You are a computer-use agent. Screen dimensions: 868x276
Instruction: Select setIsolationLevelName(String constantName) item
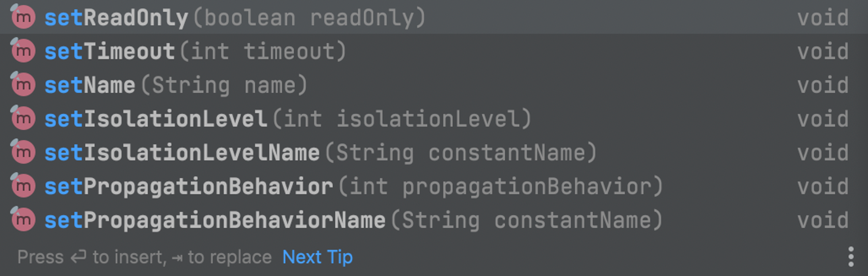(434, 153)
